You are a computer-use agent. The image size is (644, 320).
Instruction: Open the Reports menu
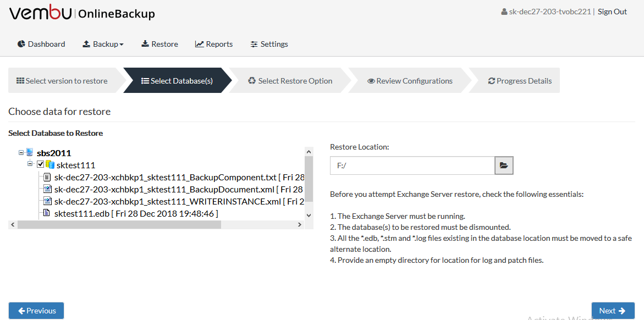click(214, 44)
